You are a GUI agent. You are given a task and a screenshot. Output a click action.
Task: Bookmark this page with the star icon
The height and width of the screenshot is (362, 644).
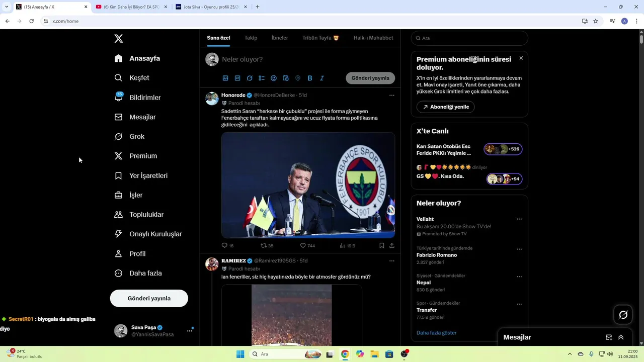(596, 21)
